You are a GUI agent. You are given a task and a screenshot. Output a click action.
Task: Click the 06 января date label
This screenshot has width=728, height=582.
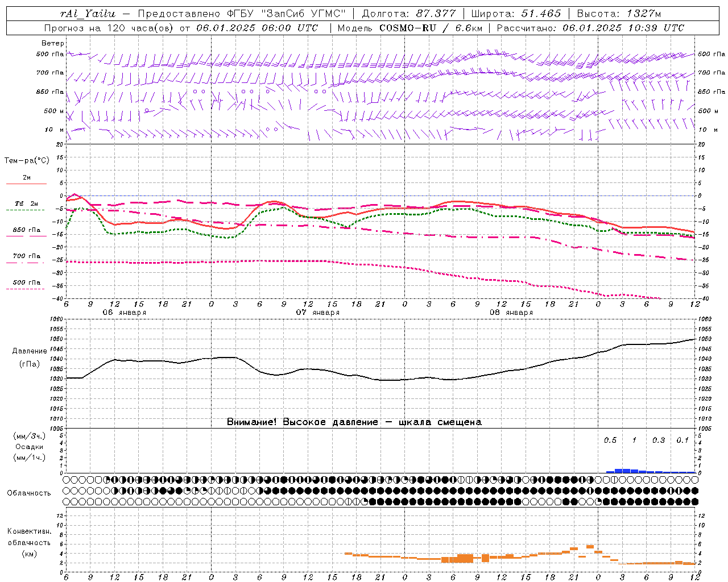(124, 313)
